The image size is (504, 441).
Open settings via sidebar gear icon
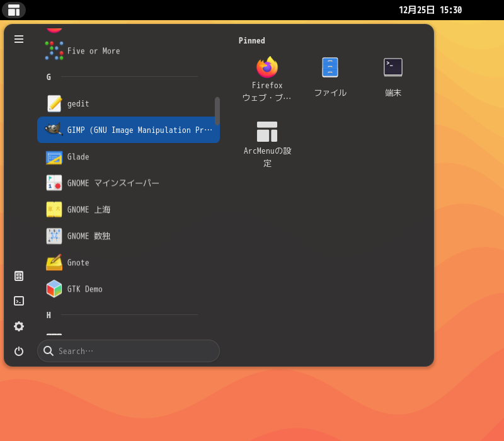click(19, 326)
